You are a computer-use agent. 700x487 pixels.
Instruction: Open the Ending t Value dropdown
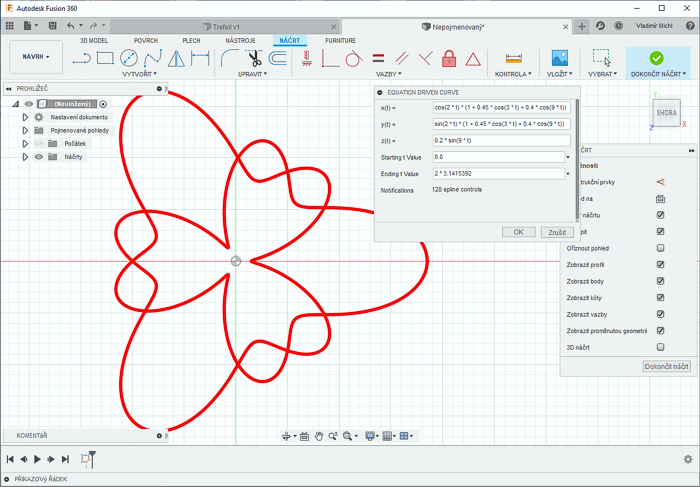tap(568, 173)
